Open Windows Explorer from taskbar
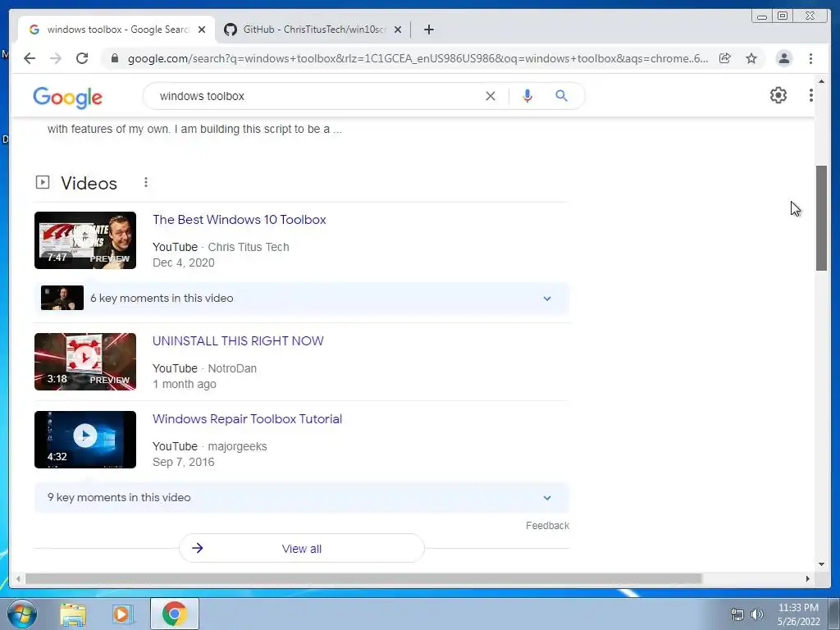Viewport: 840px width, 630px height. [73, 614]
